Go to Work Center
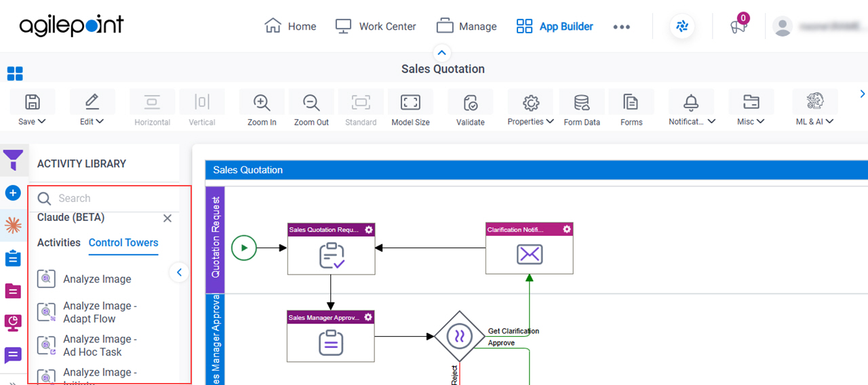868x385 pixels. pos(376,26)
